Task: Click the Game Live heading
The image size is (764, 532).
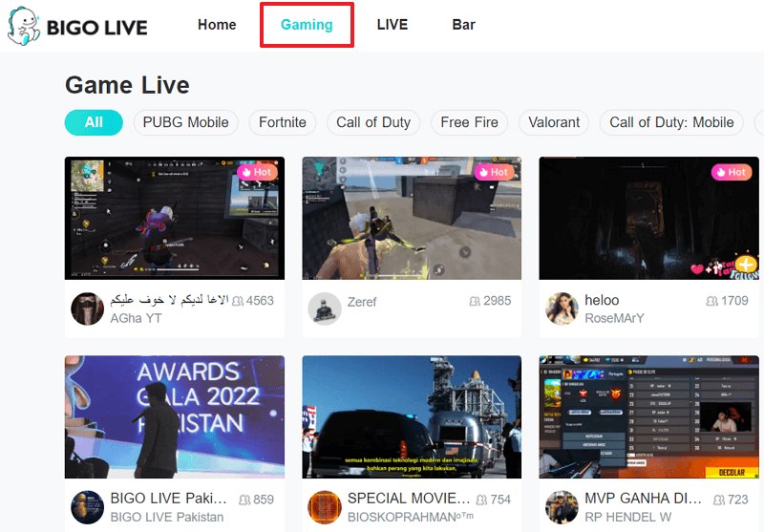Action: (x=127, y=85)
